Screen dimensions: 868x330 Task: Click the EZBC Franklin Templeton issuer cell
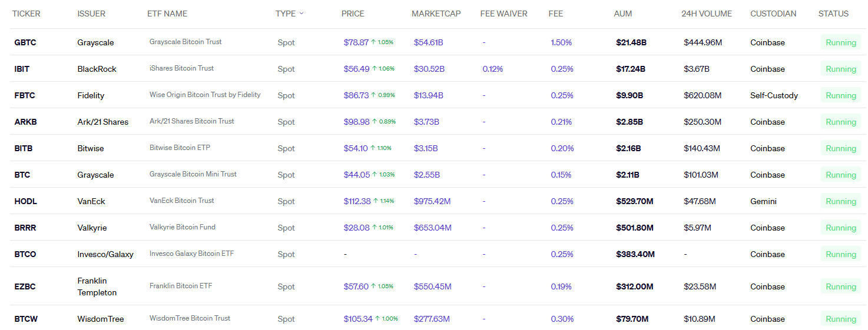pos(97,286)
